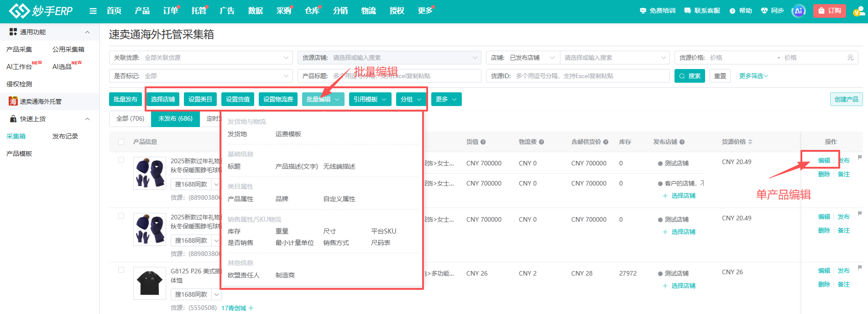The image size is (868, 314).
Task: Check the second scarf product row
Action: [121, 216]
